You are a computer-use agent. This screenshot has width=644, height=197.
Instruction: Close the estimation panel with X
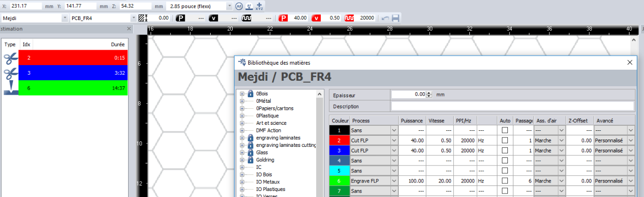click(129, 29)
